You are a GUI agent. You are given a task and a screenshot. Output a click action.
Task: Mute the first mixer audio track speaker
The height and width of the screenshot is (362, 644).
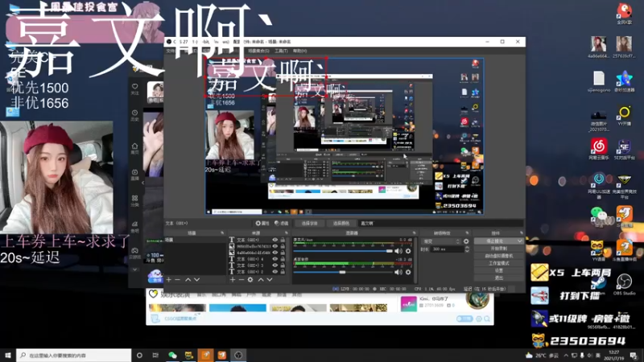pos(398,251)
